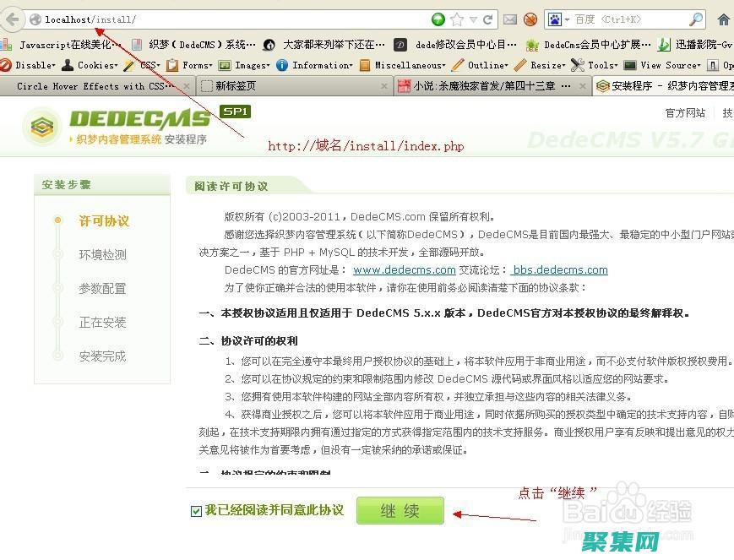The image size is (734, 560).
Task: Click the page reload icon
Action: point(488,19)
